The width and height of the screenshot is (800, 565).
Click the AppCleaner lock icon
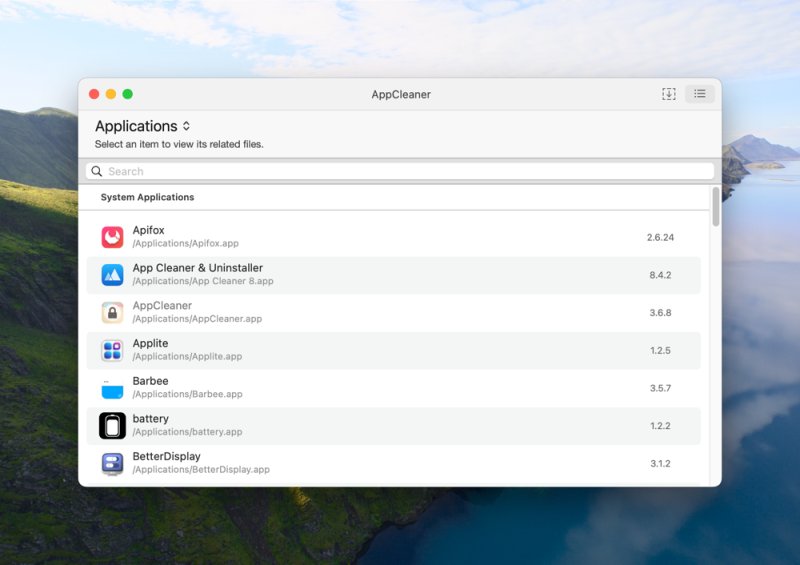pyautogui.click(x=112, y=313)
